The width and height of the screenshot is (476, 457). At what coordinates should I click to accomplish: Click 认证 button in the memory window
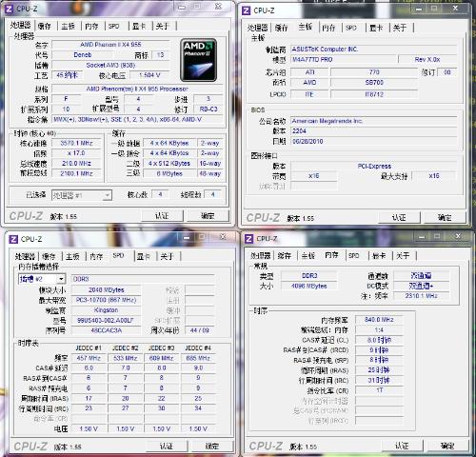402,446
